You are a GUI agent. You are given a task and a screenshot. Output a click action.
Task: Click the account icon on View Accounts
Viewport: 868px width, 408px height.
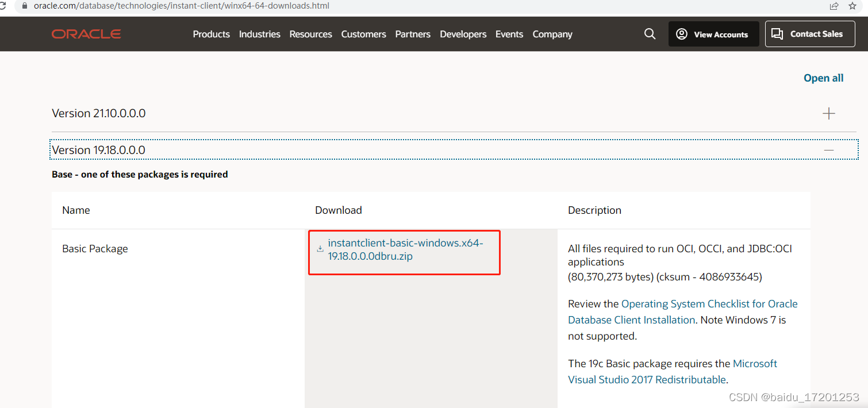(682, 34)
